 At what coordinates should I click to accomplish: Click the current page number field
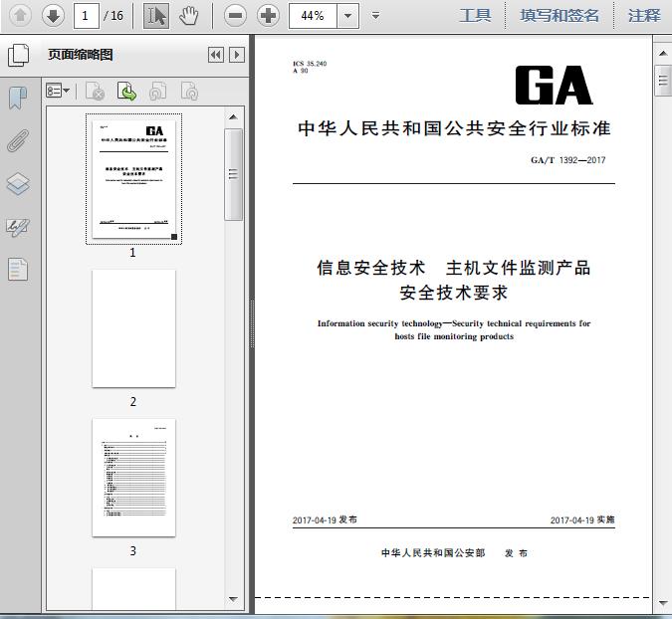click(87, 16)
